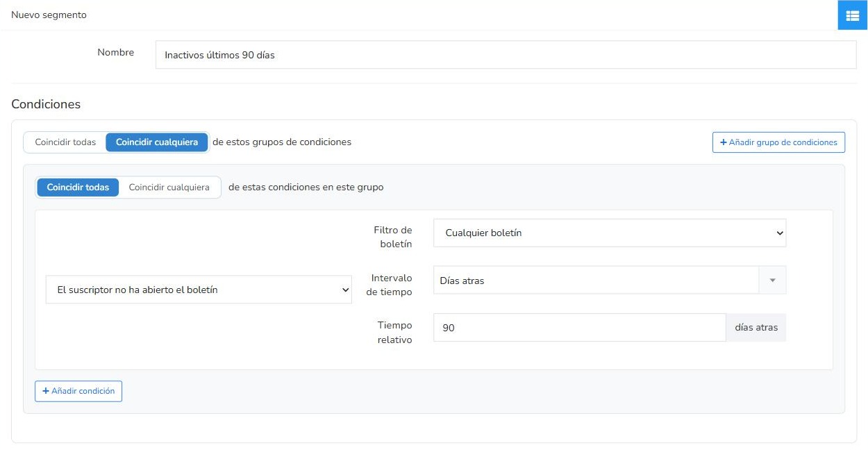Click the "Intervalo de tiempo" label
Screen dimensions: 868x450
[389, 285]
